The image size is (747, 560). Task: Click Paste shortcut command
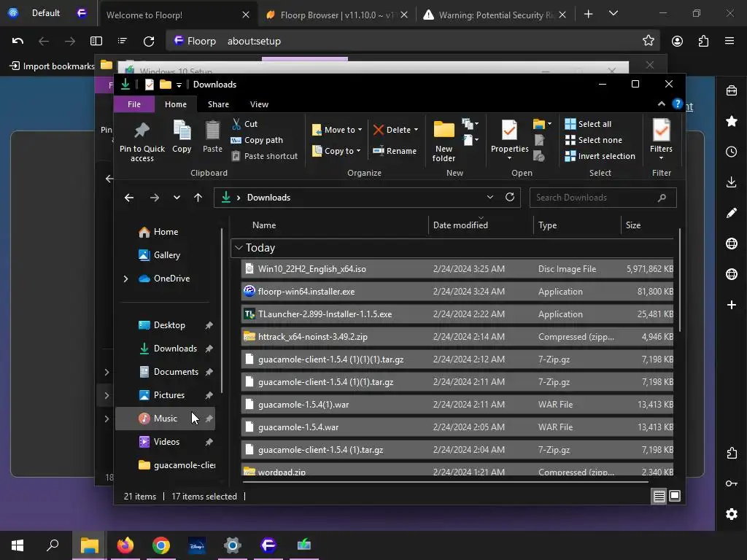(264, 156)
